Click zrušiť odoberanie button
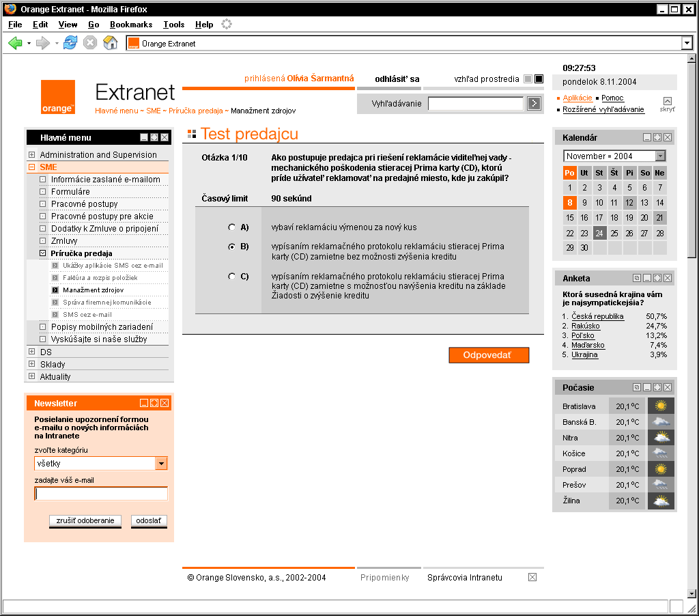The image size is (699, 616). pyautogui.click(x=85, y=520)
